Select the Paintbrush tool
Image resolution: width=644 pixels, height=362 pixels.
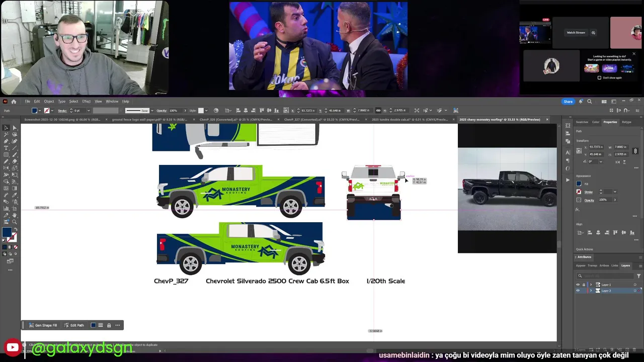15,154
